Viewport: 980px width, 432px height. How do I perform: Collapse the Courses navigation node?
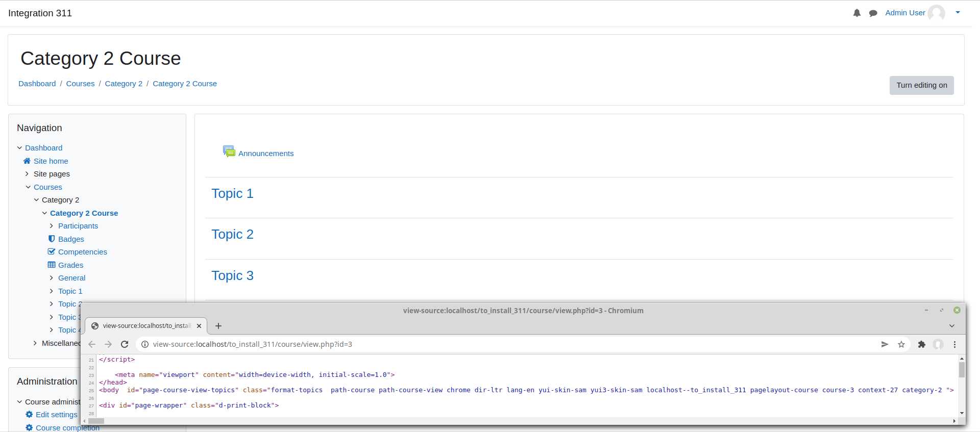pos(28,187)
